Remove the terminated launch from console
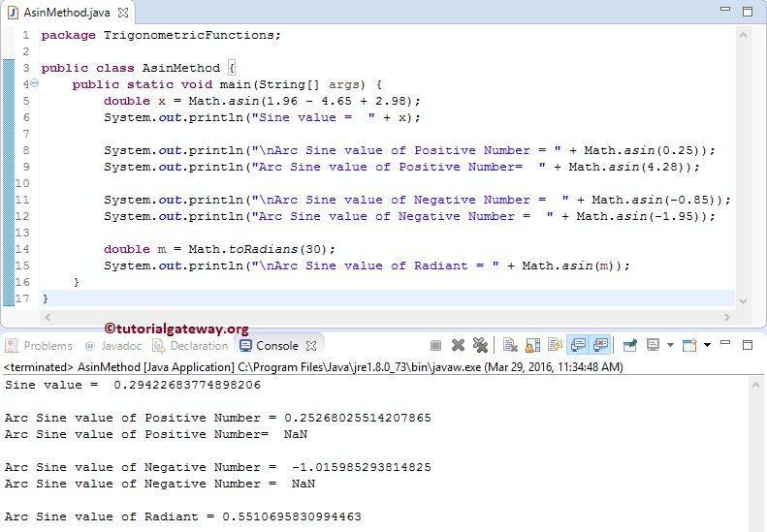Image resolution: width=767 pixels, height=532 pixels. click(x=458, y=346)
